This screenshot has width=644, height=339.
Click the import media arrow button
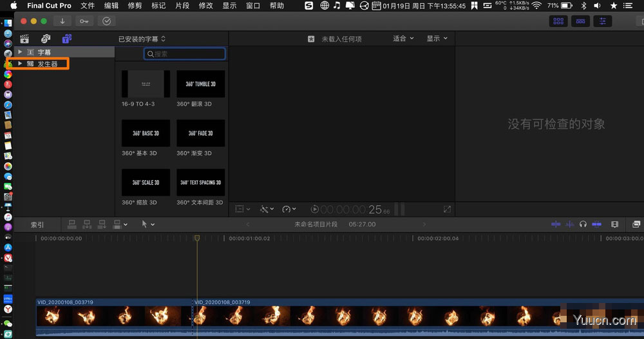(x=62, y=21)
